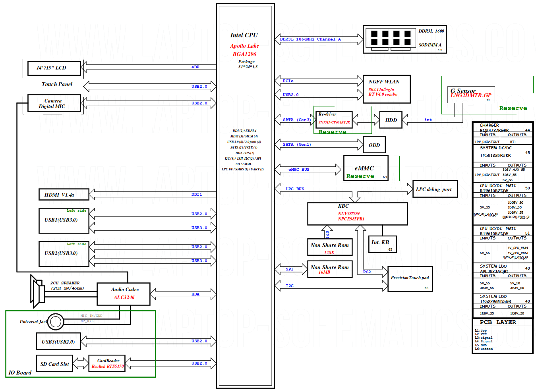Select the CHARGER heading in power table
The image size is (536, 392).
pyautogui.click(x=489, y=126)
